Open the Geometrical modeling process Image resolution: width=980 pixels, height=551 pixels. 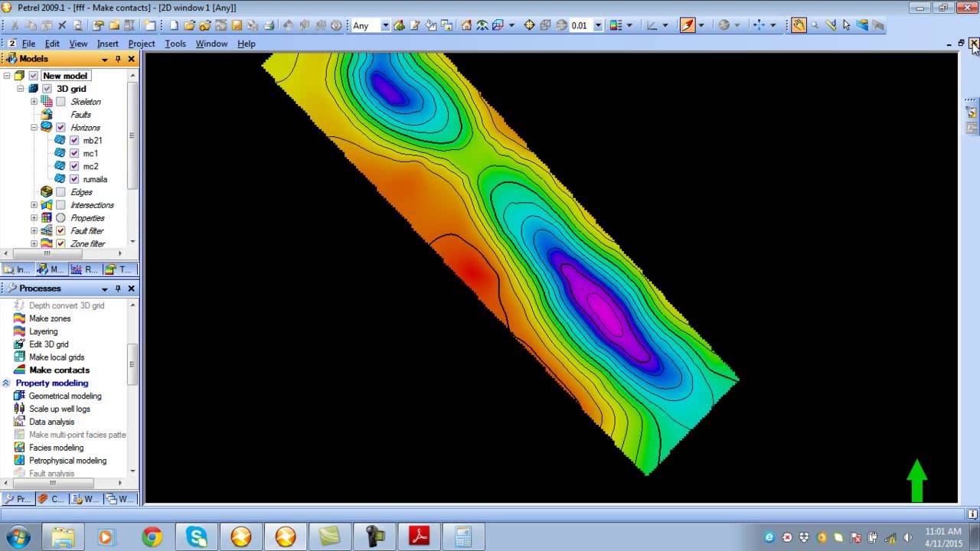65,396
